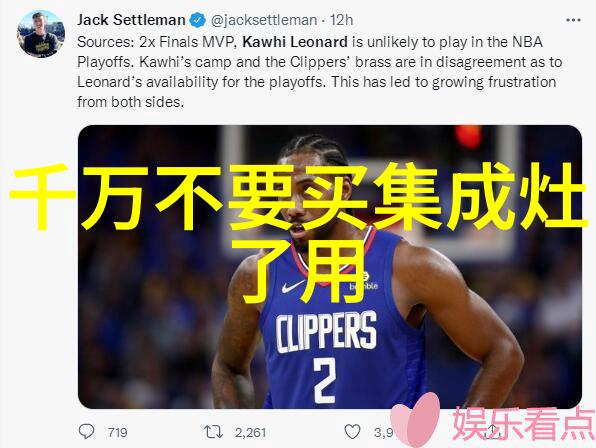Click the Jack Settleman display name

(131, 20)
